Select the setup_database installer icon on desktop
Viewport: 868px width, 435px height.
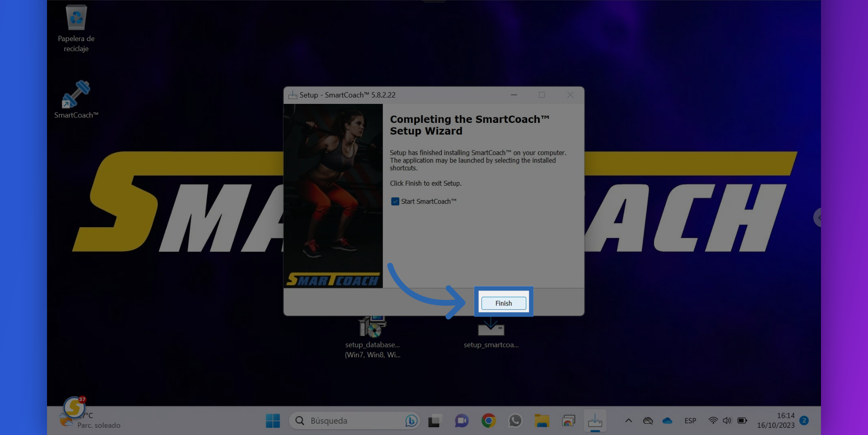[x=373, y=337]
